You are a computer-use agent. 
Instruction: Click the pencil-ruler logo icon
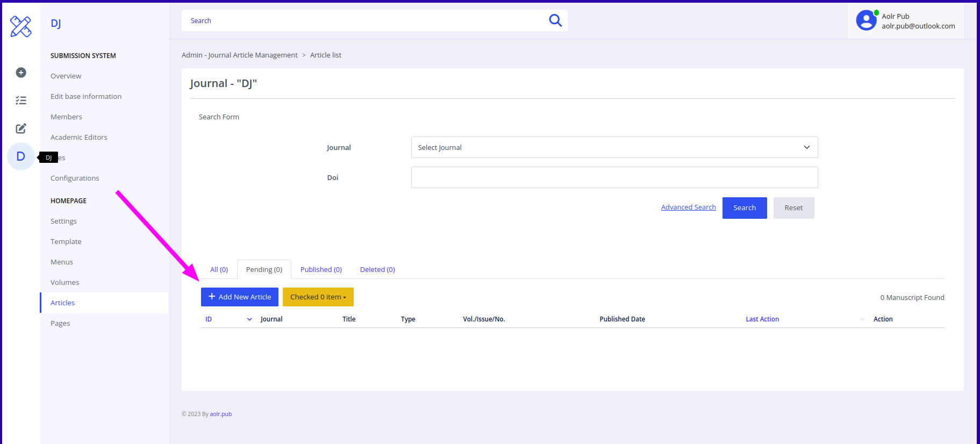pyautogui.click(x=21, y=26)
